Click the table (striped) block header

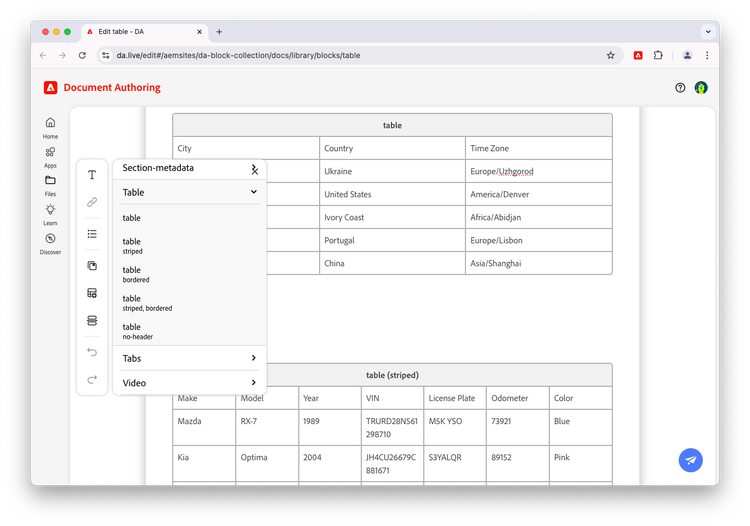(392, 375)
